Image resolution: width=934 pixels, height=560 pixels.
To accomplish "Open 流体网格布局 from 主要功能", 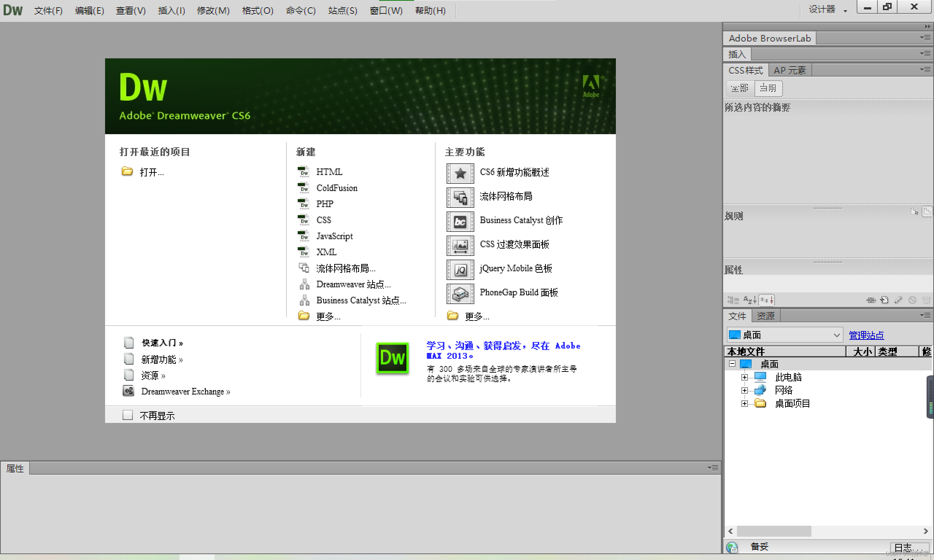I will pos(506,196).
